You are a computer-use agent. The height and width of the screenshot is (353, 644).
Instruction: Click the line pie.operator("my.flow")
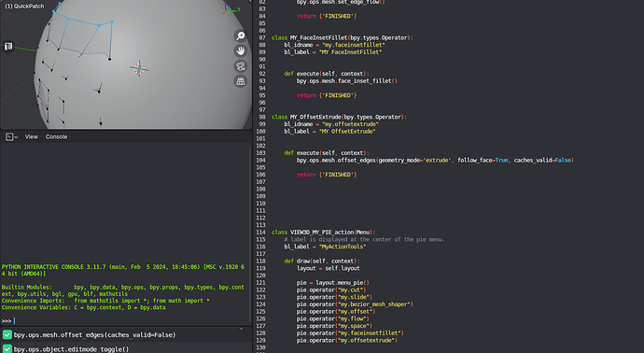click(x=332, y=318)
